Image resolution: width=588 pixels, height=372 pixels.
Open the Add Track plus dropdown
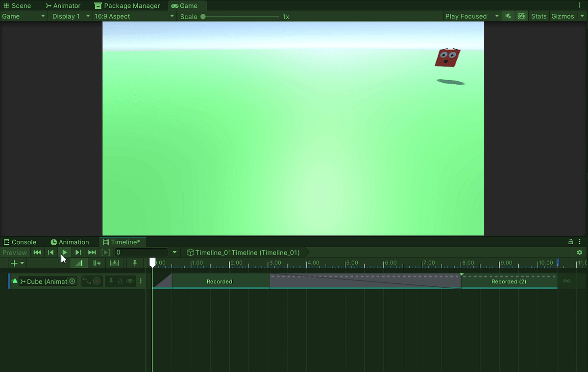pyautogui.click(x=16, y=263)
